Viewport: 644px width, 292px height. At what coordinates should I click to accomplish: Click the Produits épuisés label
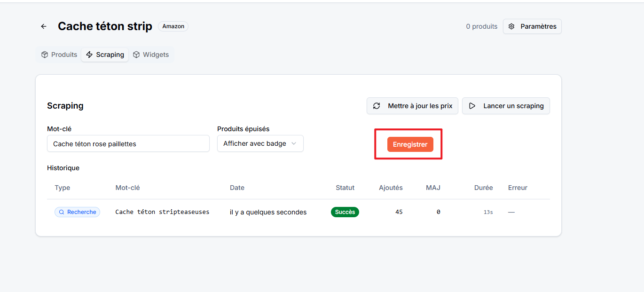click(x=243, y=129)
